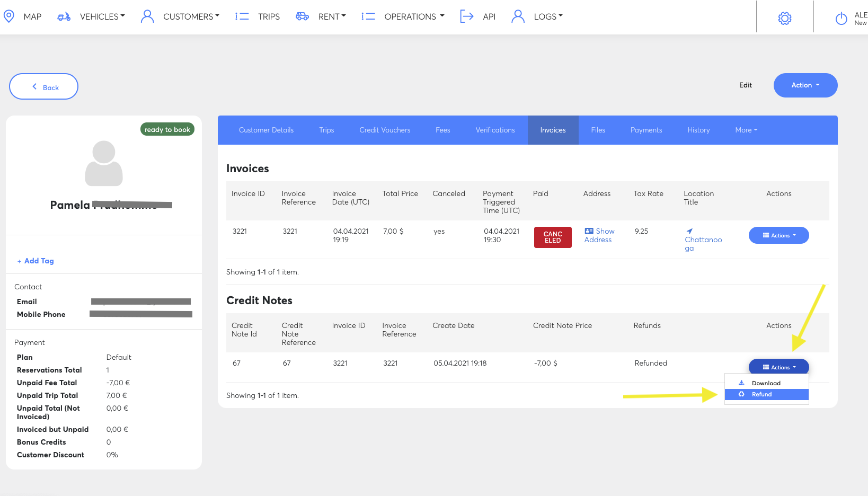This screenshot has height=496, width=868.
Task: Click the Map pin icon
Action: [8, 16]
